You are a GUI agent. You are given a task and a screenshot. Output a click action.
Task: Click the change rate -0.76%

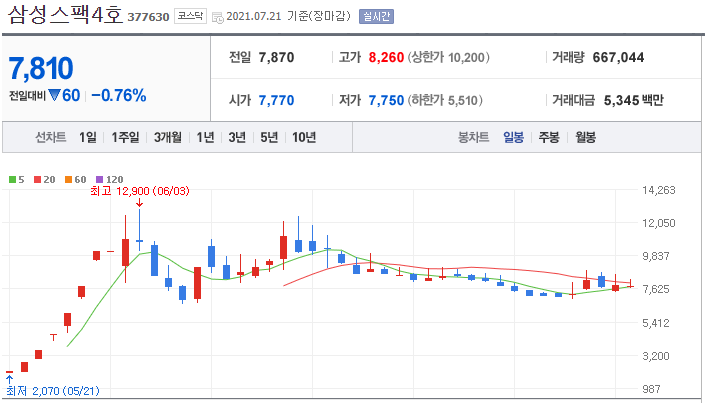click(119, 95)
